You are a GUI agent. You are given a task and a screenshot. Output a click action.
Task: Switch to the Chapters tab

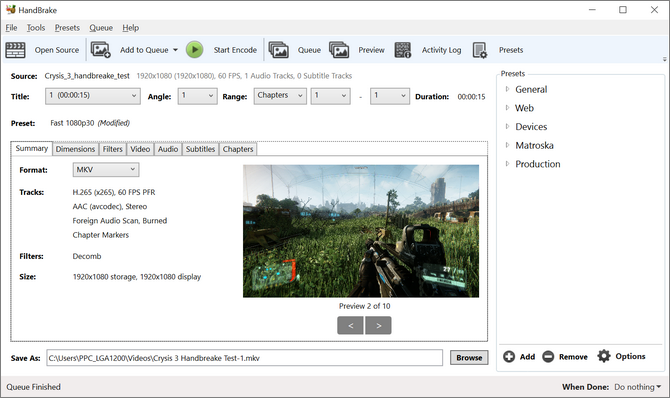point(238,149)
